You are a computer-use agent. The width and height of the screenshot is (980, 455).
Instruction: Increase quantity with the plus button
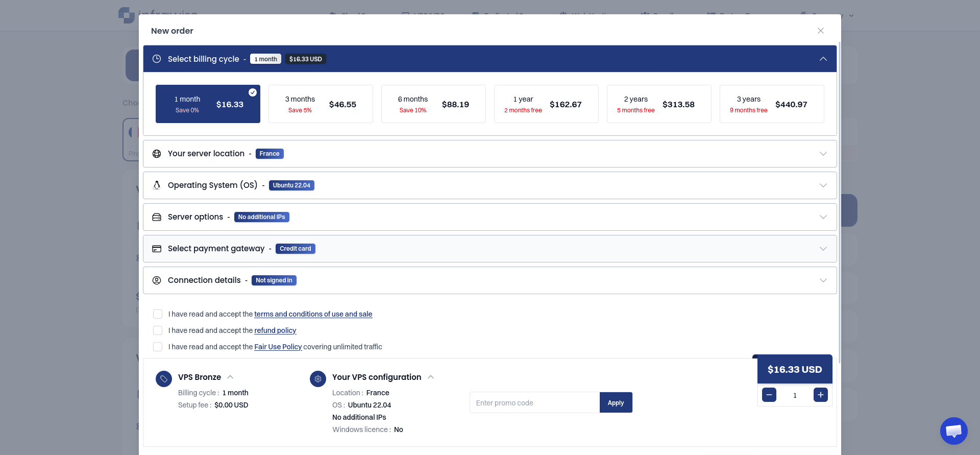[x=821, y=395]
